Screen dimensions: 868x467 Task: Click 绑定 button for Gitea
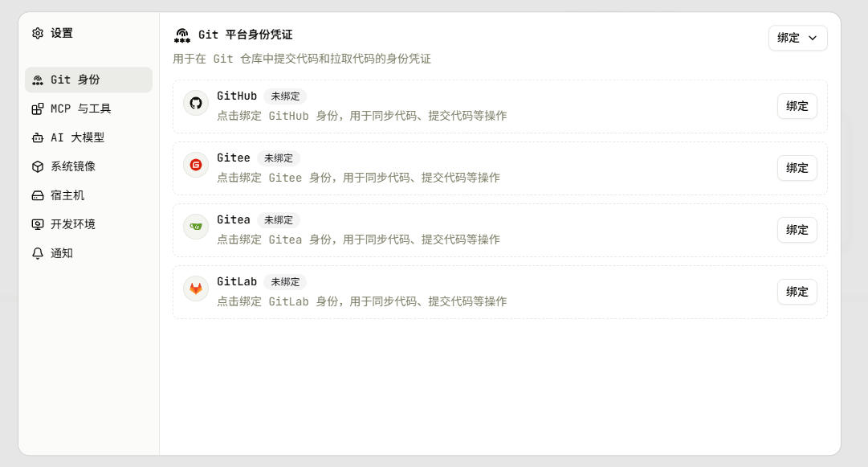point(797,230)
